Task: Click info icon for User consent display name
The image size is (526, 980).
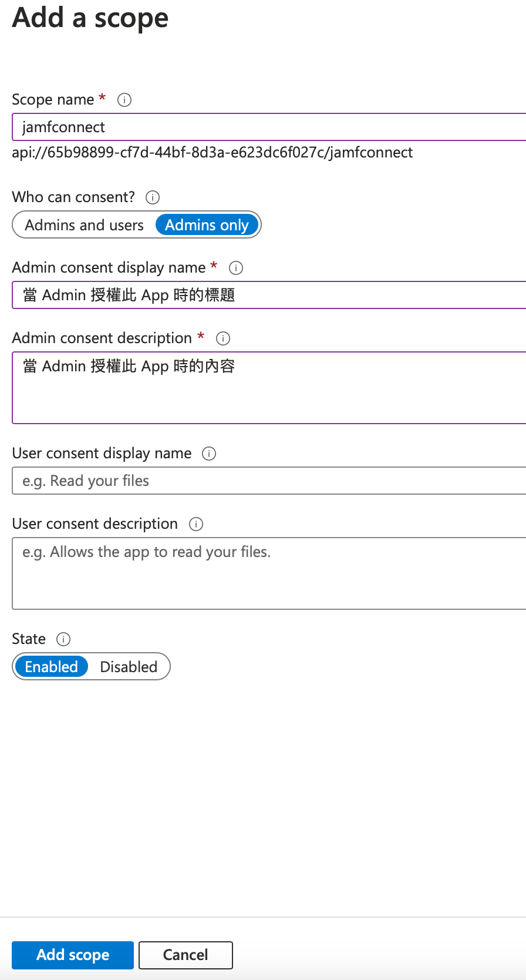Action: click(209, 454)
